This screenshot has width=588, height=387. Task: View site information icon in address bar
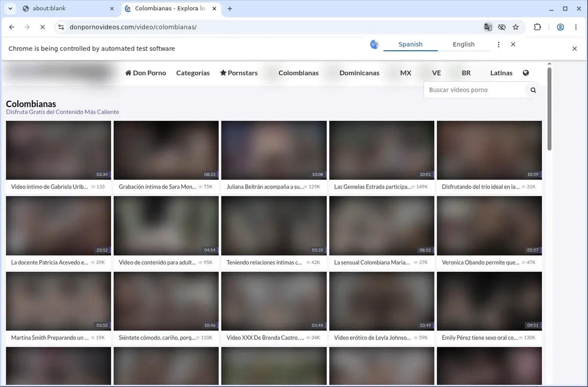point(61,27)
